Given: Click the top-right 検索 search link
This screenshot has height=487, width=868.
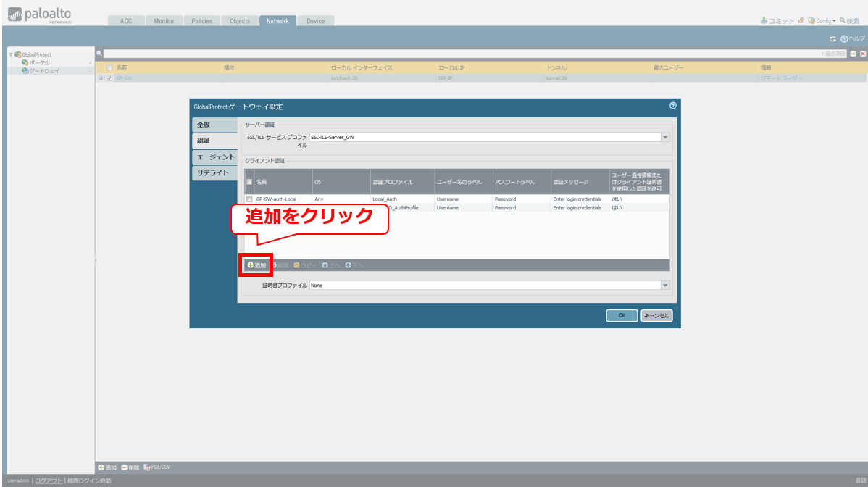Looking at the screenshot, I should 850,21.
